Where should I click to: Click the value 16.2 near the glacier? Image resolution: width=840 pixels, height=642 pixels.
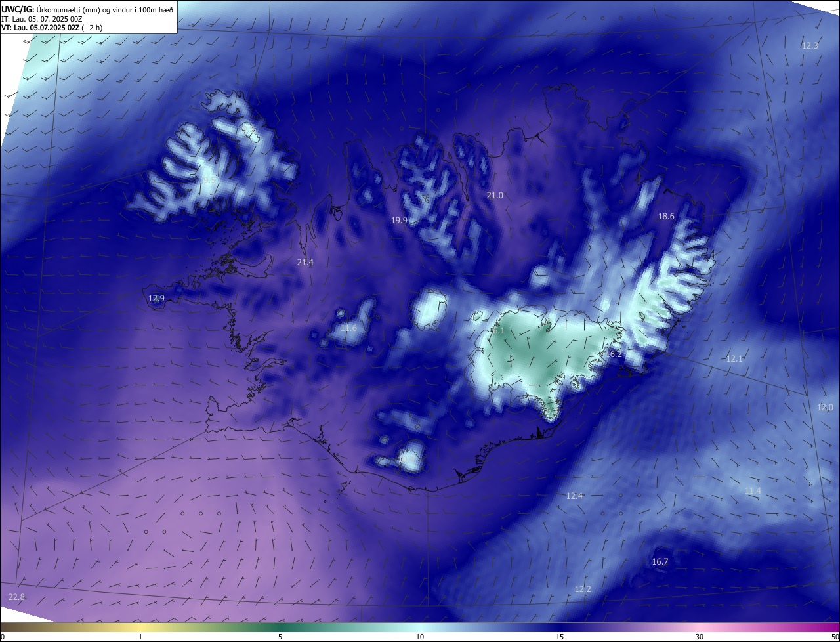(x=614, y=354)
